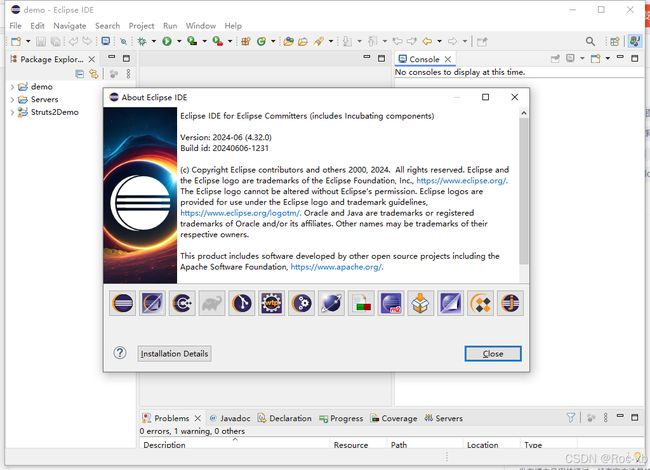This screenshot has height=470, width=650.
Task: Close the Console tab
Action: (x=448, y=59)
